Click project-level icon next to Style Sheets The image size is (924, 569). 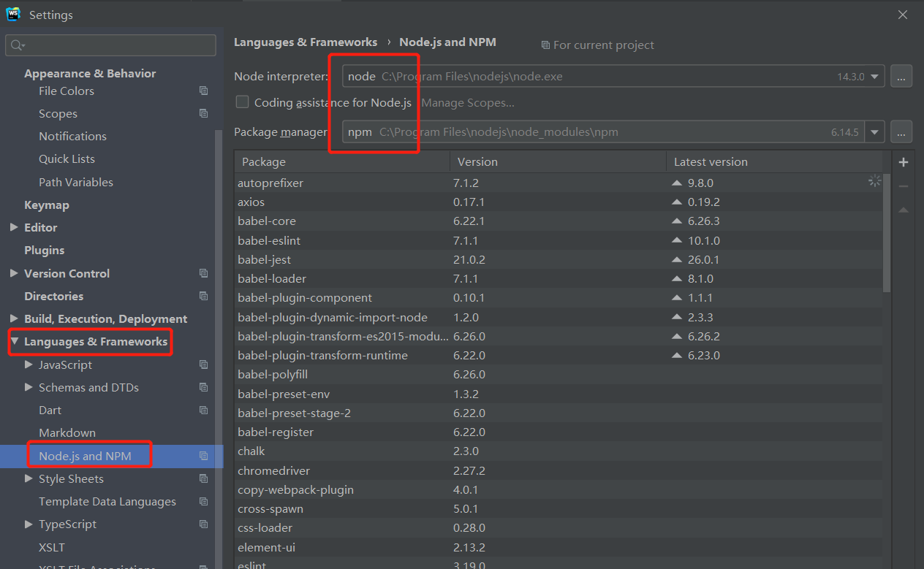204,479
